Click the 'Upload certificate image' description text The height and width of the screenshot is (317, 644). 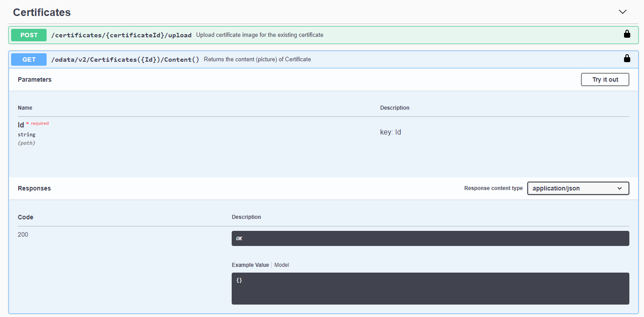point(260,35)
